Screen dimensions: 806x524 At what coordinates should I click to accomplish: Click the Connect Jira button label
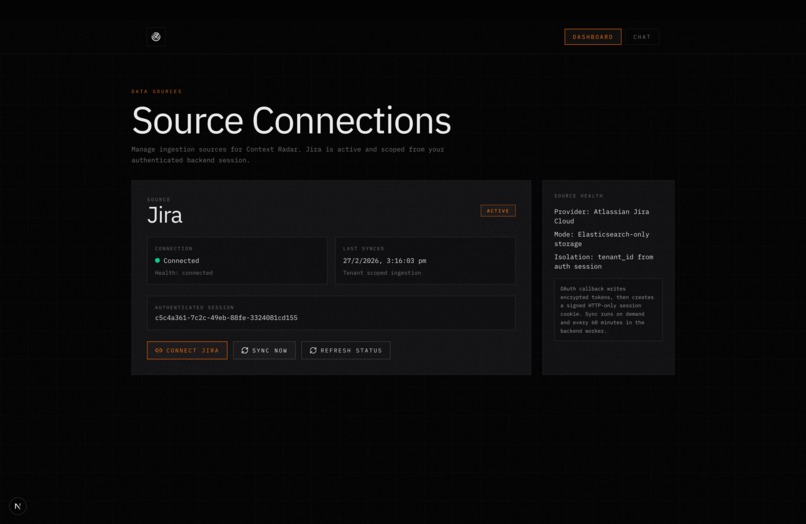click(192, 350)
